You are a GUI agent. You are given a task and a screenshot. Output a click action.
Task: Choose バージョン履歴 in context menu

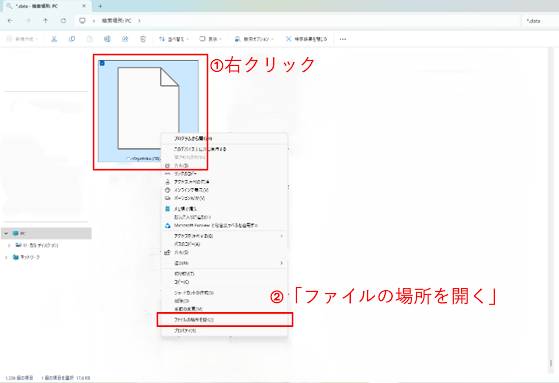point(225,198)
